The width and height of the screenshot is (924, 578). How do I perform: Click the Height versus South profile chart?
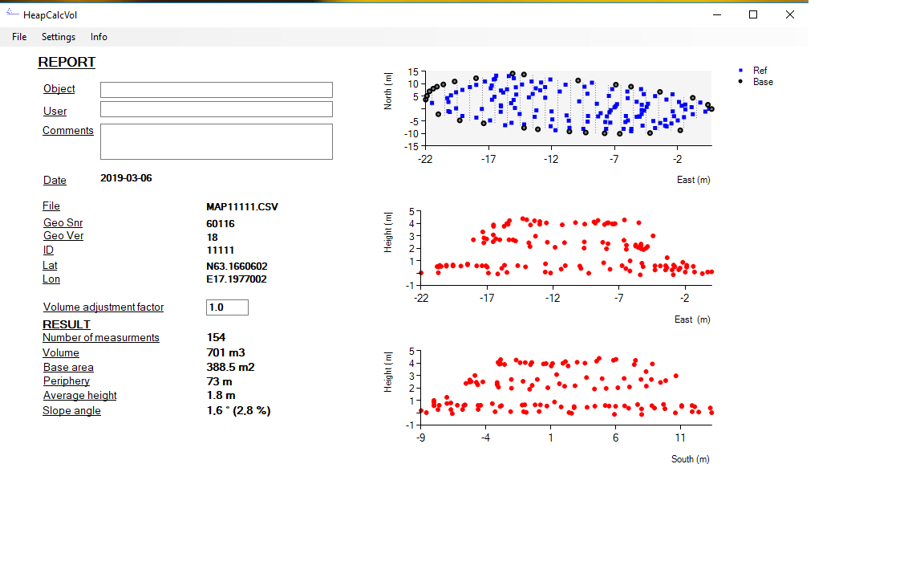[566, 388]
